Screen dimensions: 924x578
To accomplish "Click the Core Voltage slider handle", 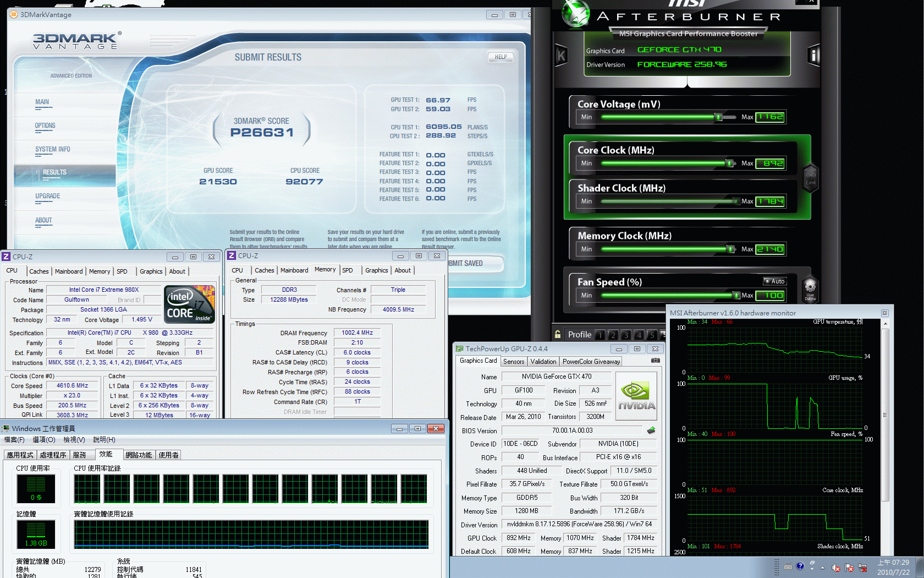I will pyautogui.click(x=718, y=117).
